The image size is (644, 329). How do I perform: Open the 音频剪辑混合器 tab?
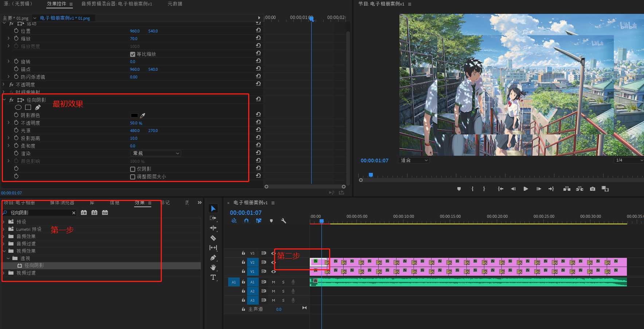[117, 4]
